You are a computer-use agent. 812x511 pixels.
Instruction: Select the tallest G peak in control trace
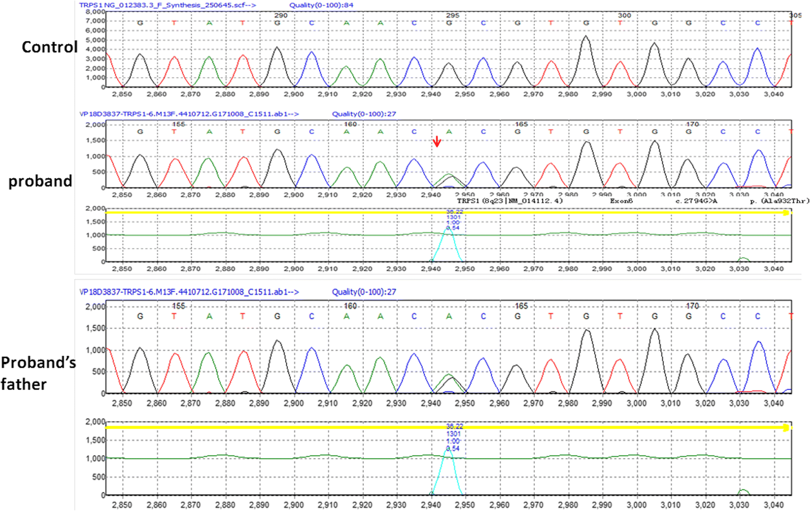[x=586, y=60]
